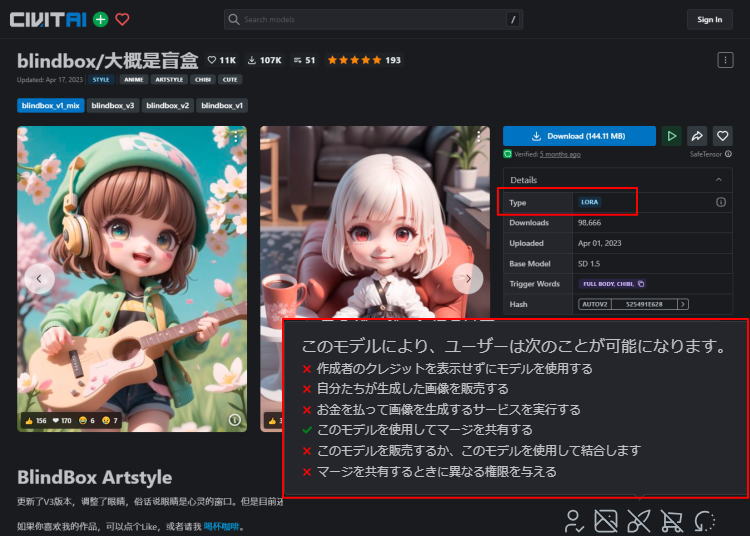Click the Type info circle icon
Image resolution: width=750 pixels, height=536 pixels.
click(720, 202)
